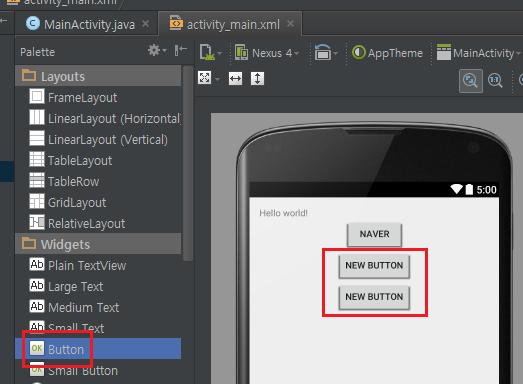Select the lower NEW BUTTON in the preview
This screenshot has height=384, width=523.
[374, 297]
